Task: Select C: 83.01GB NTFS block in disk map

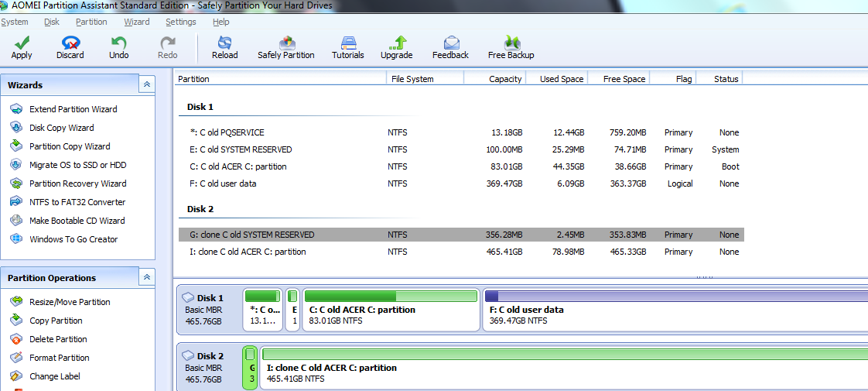Action: [x=391, y=310]
